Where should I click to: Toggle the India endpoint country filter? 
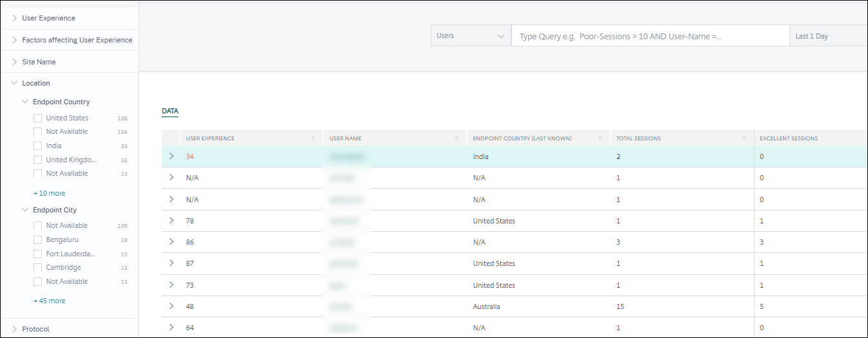click(37, 146)
